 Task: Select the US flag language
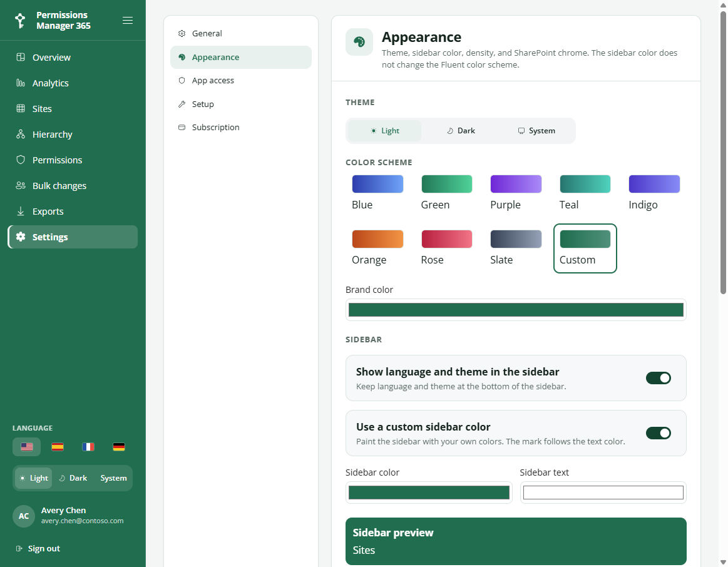(27, 447)
